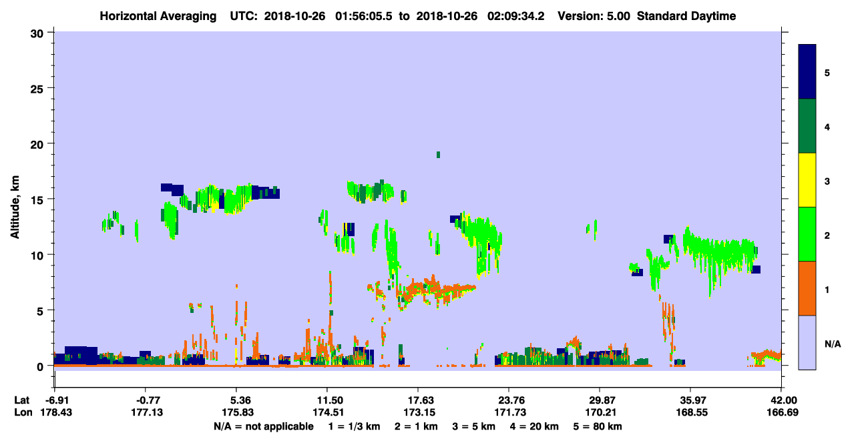Click the altitude tick label '25'

coord(39,88)
